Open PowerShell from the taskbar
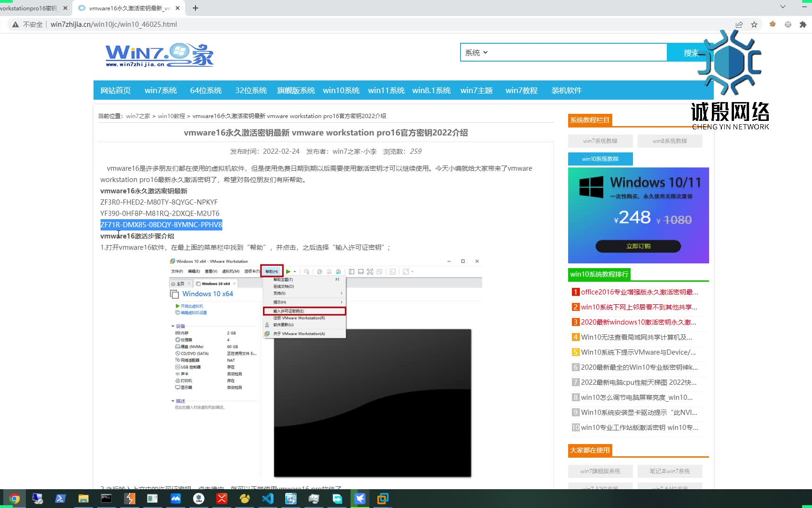This screenshot has height=508, width=812. point(61,499)
